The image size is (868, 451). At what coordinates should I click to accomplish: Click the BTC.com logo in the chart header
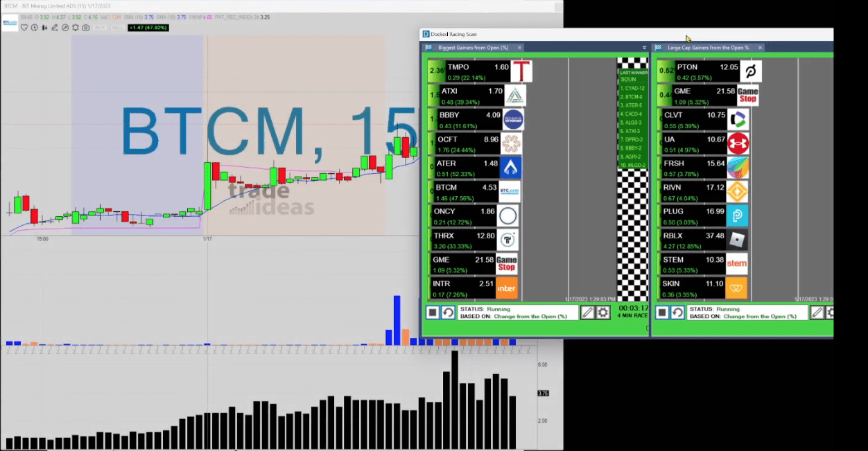pos(10,23)
